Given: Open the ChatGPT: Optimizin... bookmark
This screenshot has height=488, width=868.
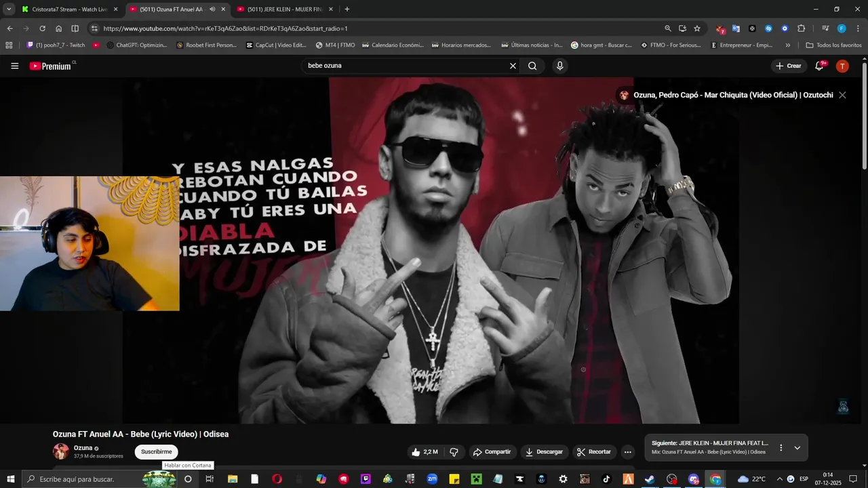Looking at the screenshot, I should pyautogui.click(x=137, y=45).
